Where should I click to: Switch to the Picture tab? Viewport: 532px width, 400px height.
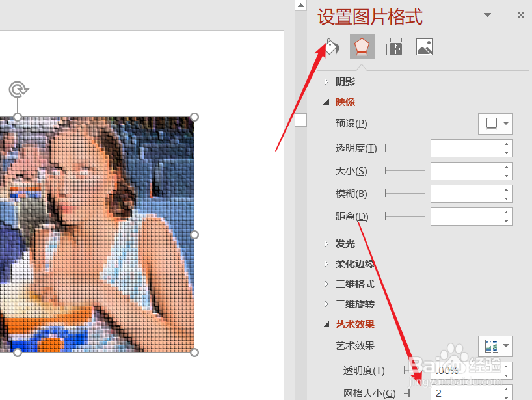click(x=424, y=46)
